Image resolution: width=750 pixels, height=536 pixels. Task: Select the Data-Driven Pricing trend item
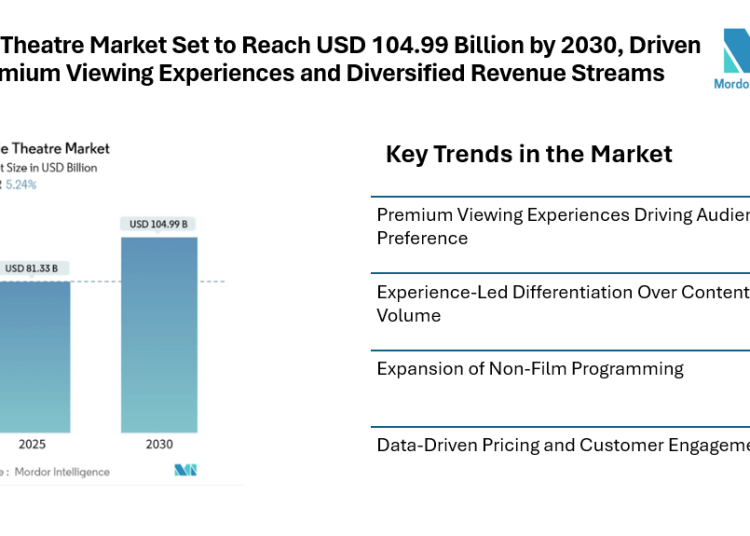click(562, 445)
